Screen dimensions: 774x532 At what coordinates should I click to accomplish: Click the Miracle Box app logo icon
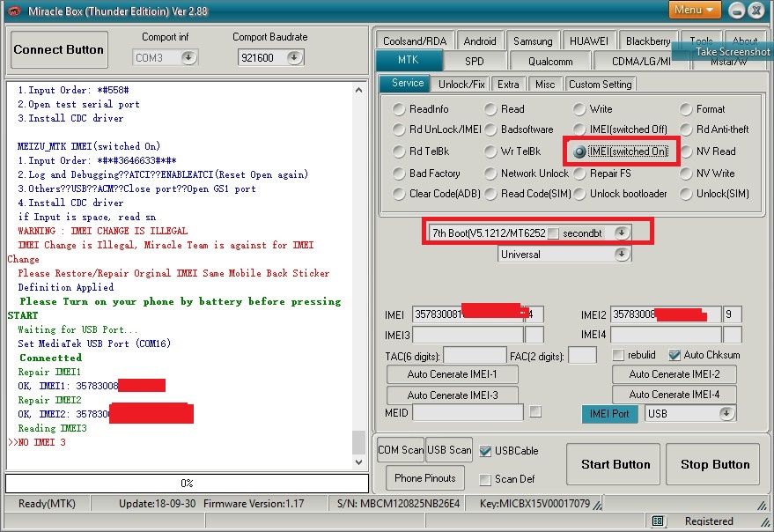tap(14, 11)
